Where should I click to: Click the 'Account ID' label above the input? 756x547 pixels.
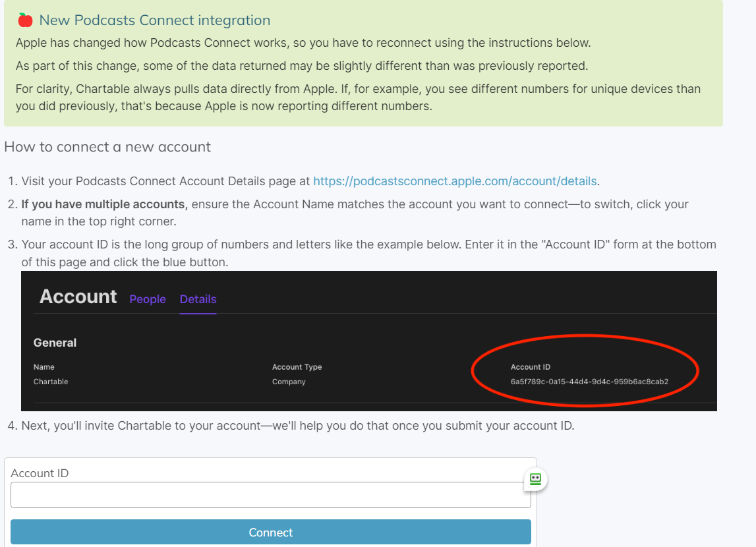pos(40,473)
